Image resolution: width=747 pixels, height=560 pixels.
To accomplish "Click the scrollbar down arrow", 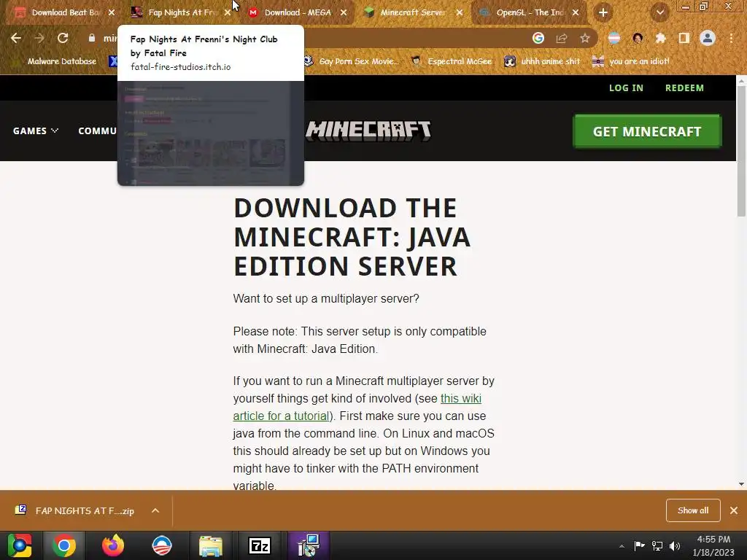I will click(x=741, y=484).
